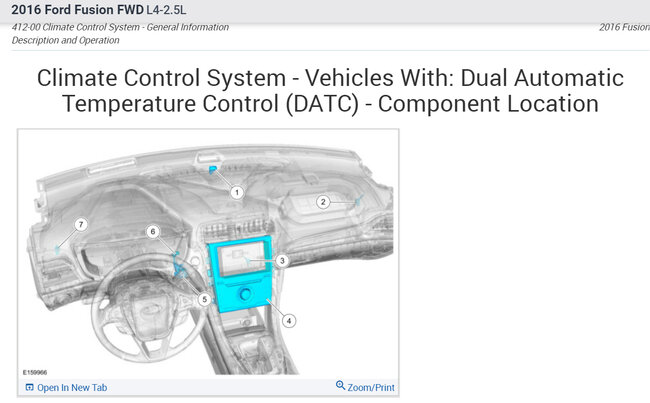Image resolution: width=650 pixels, height=403 pixels.
Task: Click the magnifier icon beside Zoom/Print
Action: pos(340,386)
